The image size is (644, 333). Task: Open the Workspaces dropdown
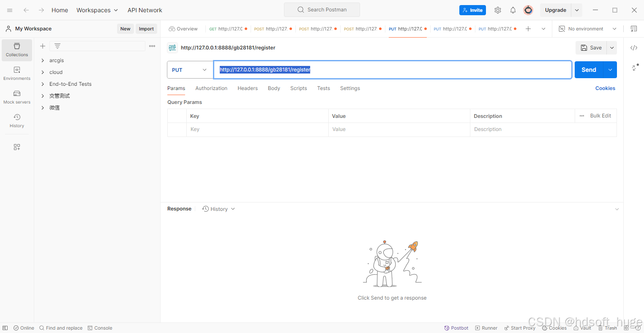coord(97,10)
